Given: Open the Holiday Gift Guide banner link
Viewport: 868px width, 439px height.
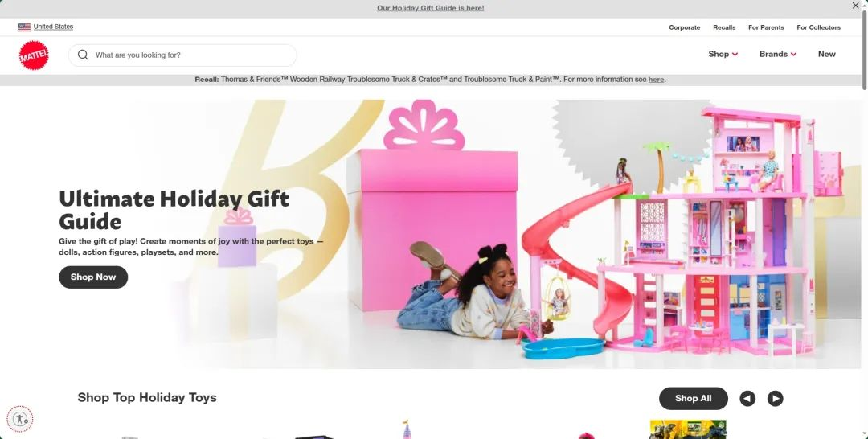Looking at the screenshot, I should pyautogui.click(x=431, y=8).
